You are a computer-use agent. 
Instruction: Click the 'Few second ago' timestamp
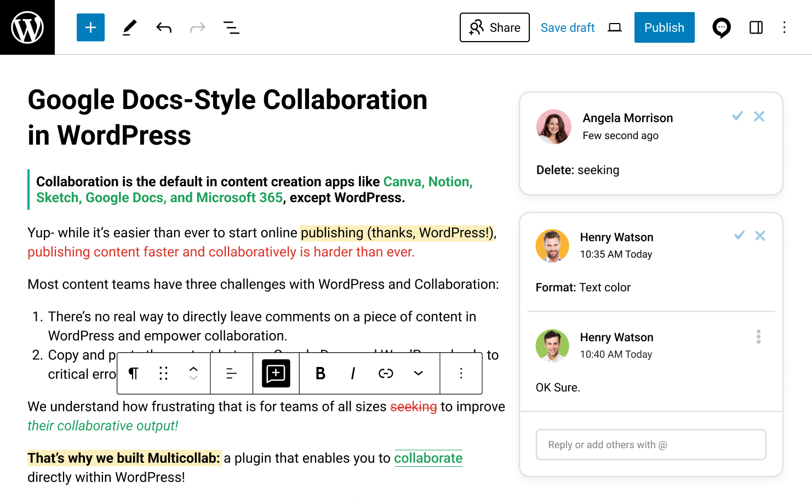pyautogui.click(x=620, y=135)
